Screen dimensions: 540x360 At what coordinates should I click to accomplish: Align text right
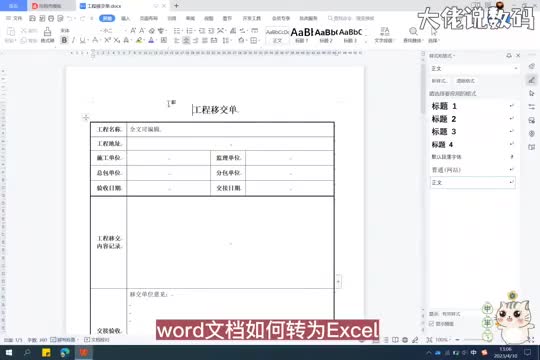coord(195,40)
